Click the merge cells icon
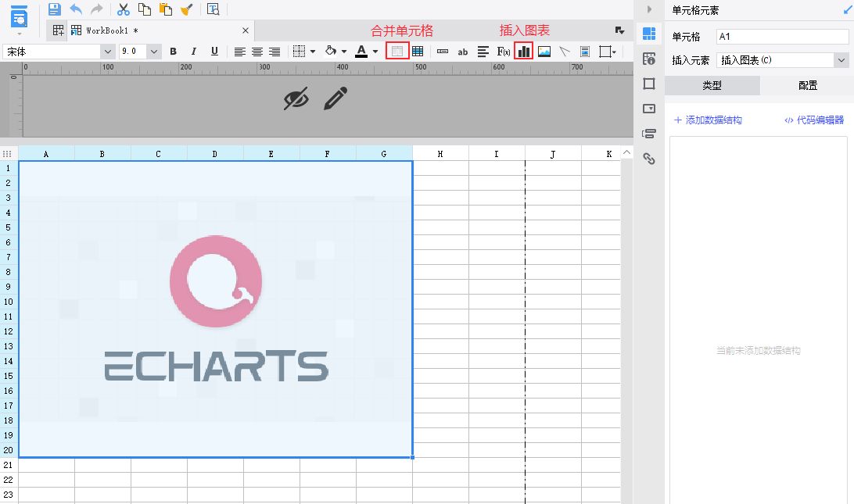Image resolution: width=854 pixels, height=504 pixels. (397, 52)
